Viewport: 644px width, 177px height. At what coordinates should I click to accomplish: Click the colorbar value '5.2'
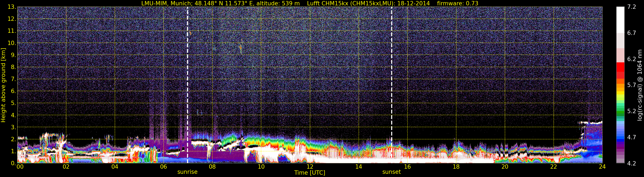coord(632,111)
